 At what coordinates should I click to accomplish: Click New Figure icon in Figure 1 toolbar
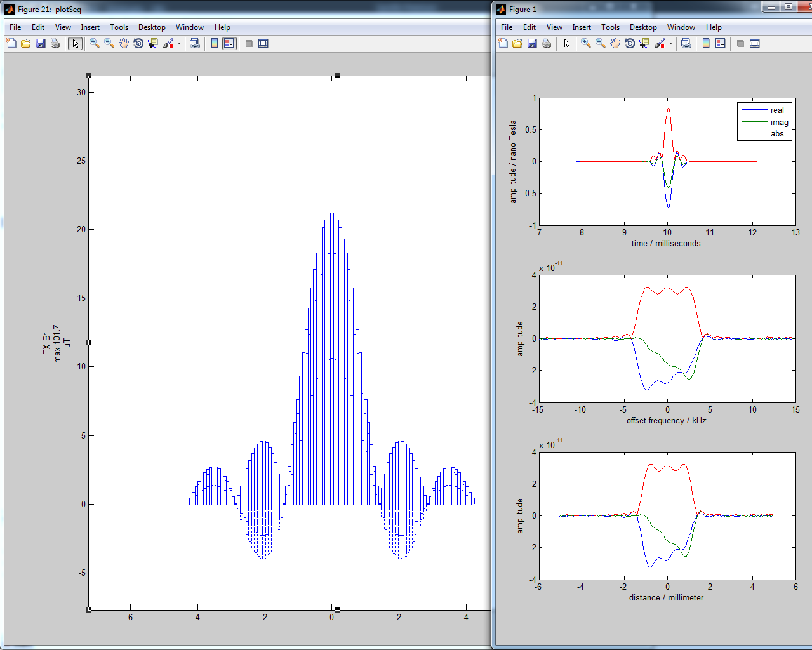(503, 43)
